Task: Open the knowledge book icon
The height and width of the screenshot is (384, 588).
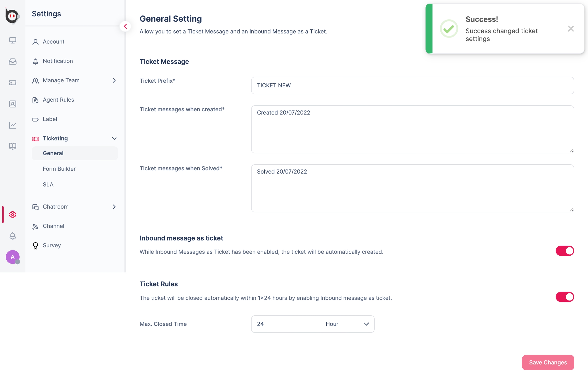Action: pyautogui.click(x=13, y=146)
